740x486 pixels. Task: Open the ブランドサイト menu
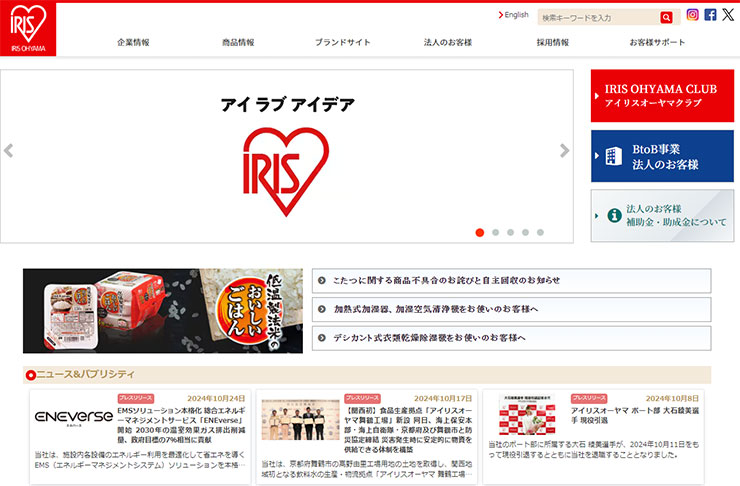[343, 42]
